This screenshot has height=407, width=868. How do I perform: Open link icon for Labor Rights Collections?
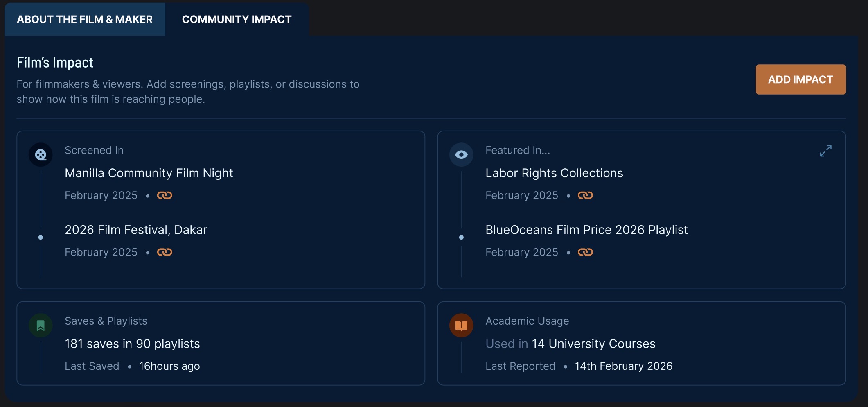click(585, 195)
